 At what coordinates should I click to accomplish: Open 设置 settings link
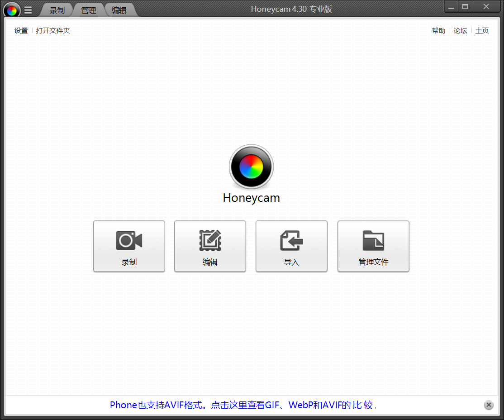point(21,31)
